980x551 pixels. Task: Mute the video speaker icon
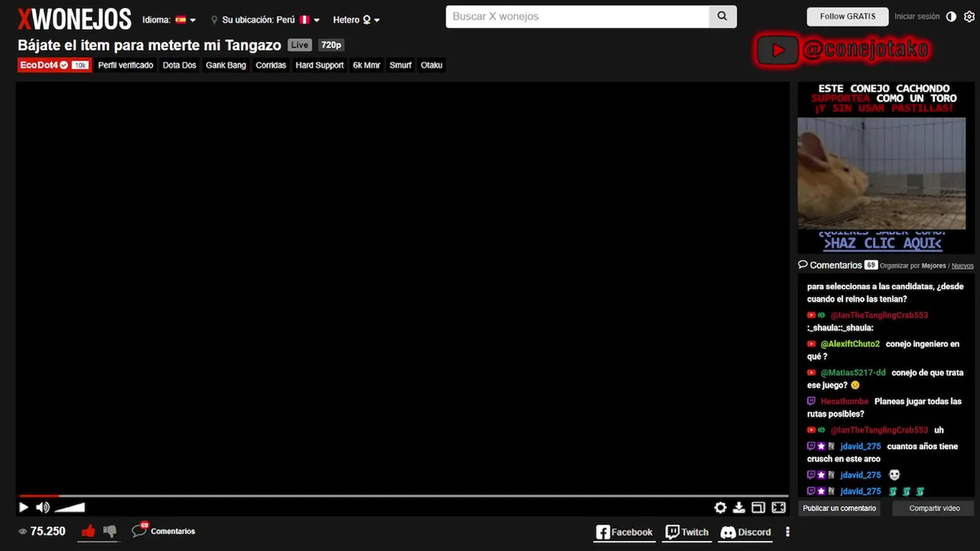coord(43,507)
